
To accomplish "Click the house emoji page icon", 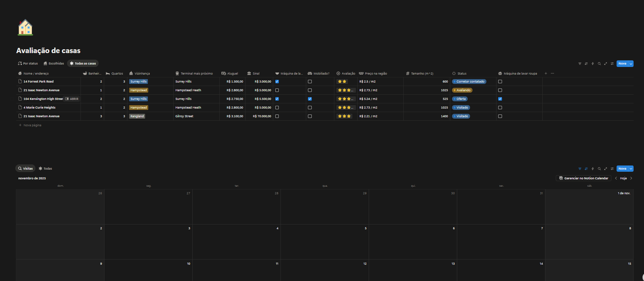I will point(25,27).
